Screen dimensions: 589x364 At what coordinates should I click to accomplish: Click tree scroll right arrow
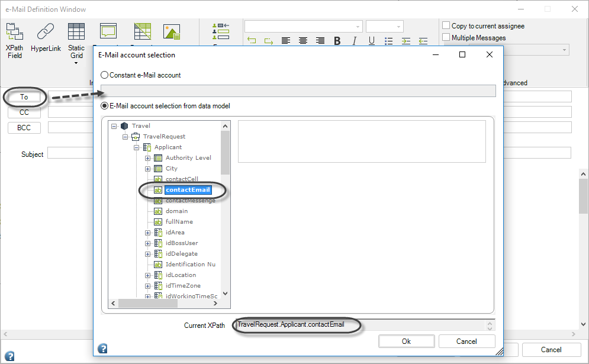215,303
